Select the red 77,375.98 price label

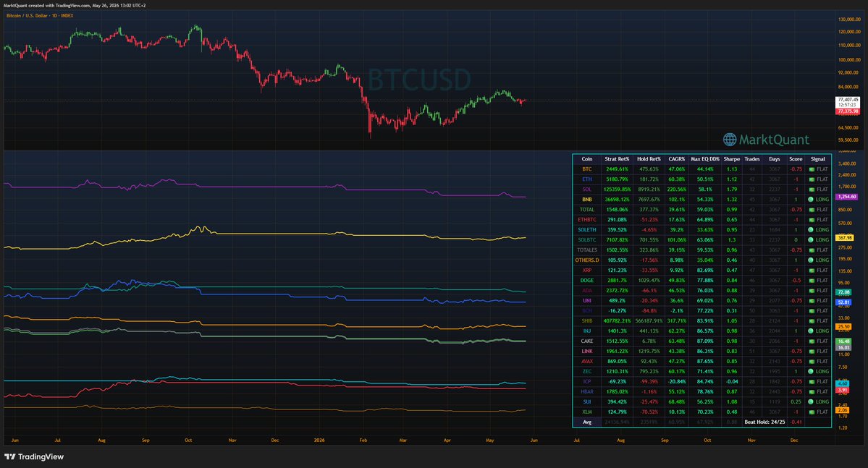[848, 111]
